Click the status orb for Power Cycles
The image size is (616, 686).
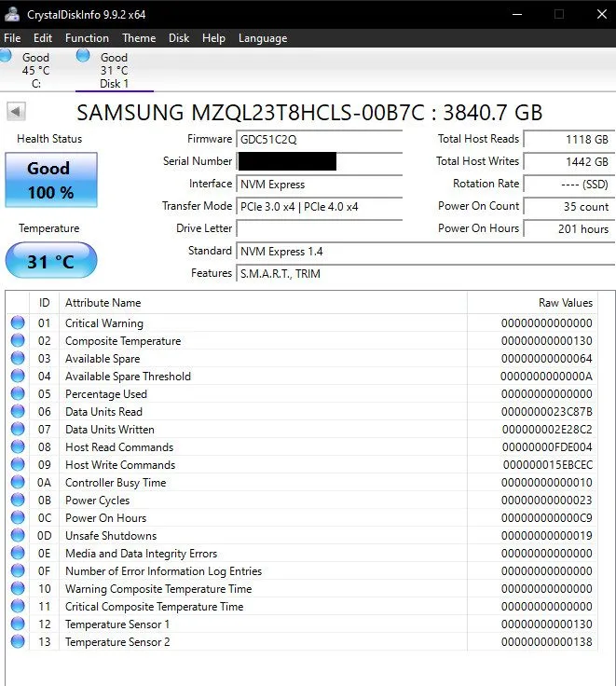pos(18,500)
